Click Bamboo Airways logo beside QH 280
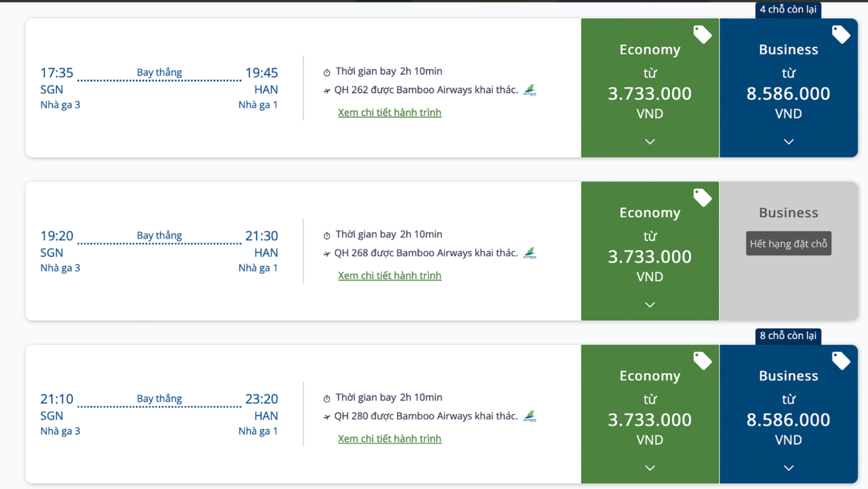868x489 pixels. tap(530, 416)
